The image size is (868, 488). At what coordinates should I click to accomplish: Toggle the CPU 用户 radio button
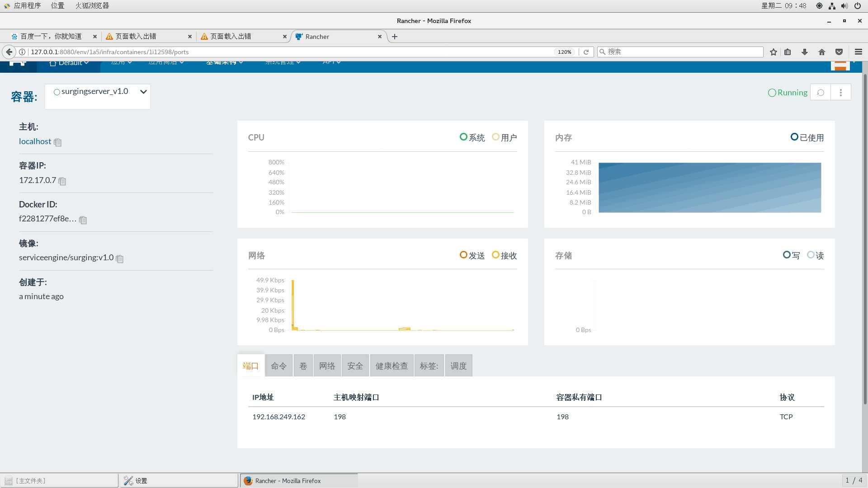pyautogui.click(x=495, y=137)
